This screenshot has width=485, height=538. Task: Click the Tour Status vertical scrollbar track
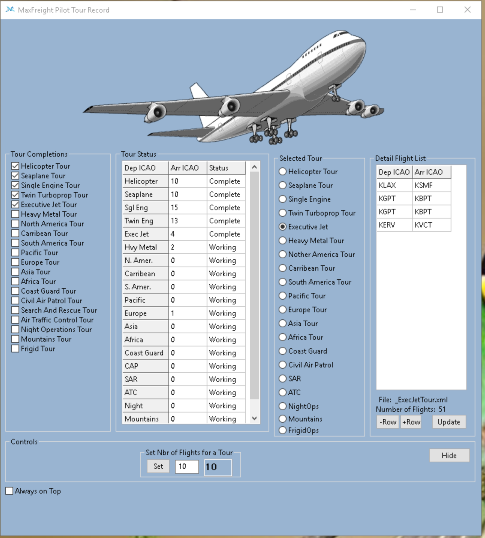(x=254, y=285)
